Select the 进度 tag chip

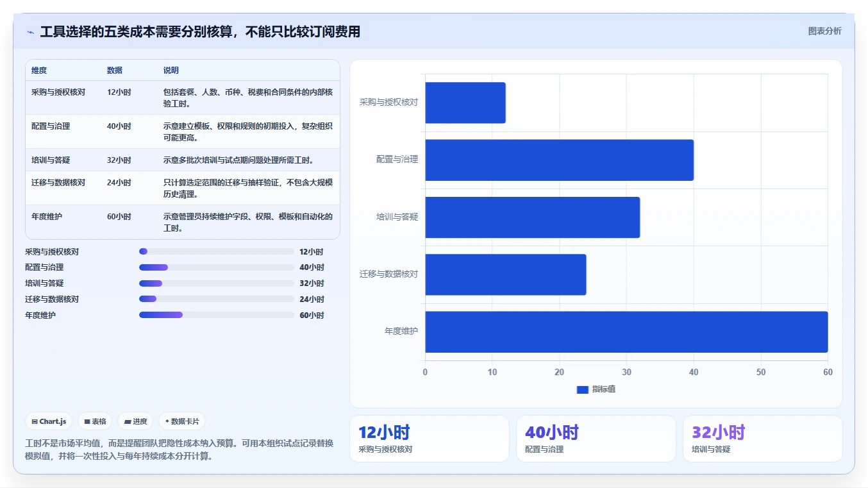(135, 421)
